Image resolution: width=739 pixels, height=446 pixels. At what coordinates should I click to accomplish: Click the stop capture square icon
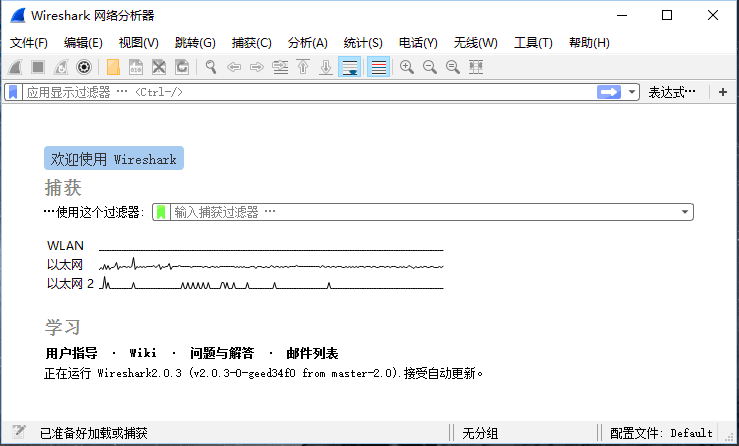point(38,67)
